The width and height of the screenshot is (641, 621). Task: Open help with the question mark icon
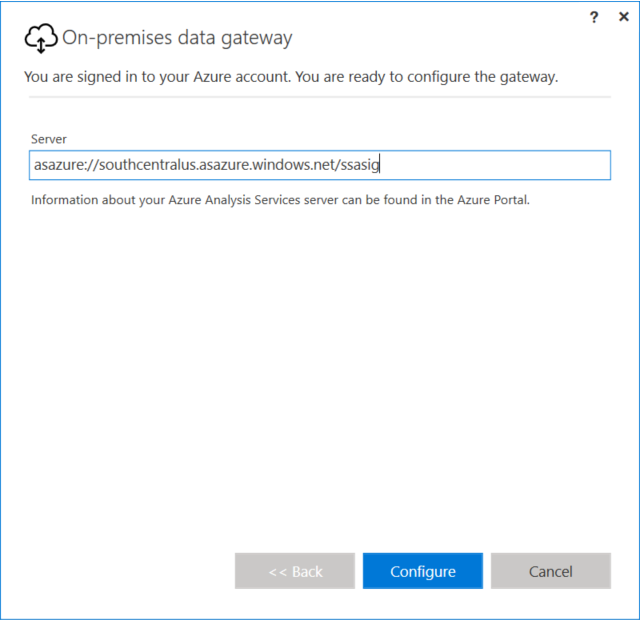595,17
